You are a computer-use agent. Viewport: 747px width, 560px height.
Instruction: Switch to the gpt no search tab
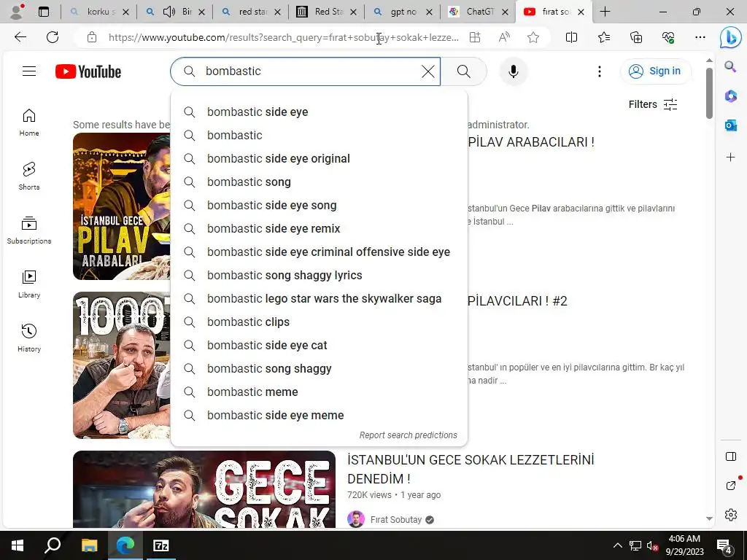pyautogui.click(x=402, y=12)
